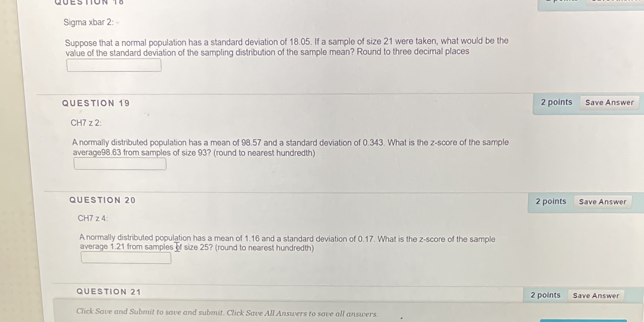644x322 pixels.
Task: Select the QUESTION 21 heading text
Action: click(x=108, y=292)
